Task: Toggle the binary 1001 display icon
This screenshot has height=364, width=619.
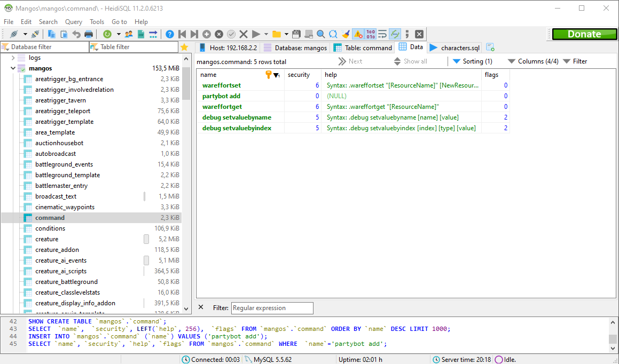Action: tap(370, 34)
